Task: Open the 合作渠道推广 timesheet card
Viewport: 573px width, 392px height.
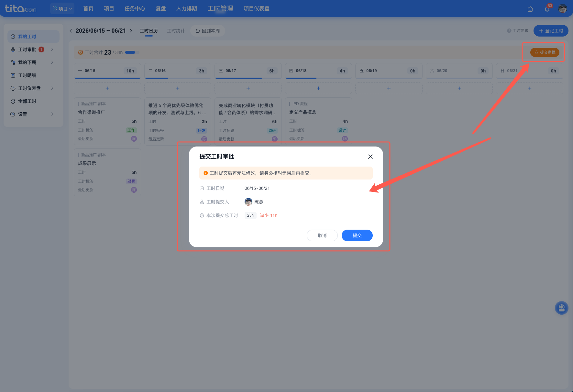Action: tap(107, 121)
